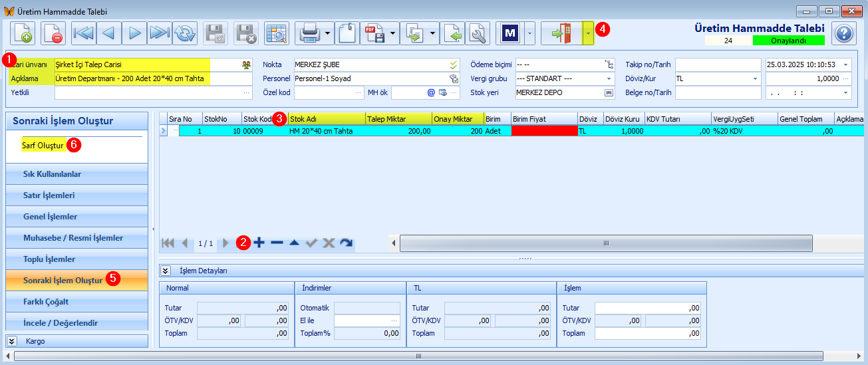Screen dimensions: 868x365
Task: Open the PDF save dropdown arrow
Action: pos(394,33)
